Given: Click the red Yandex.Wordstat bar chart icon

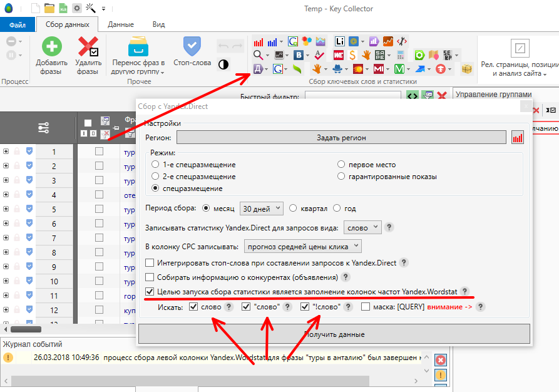Looking at the screenshot, I should coord(258,42).
